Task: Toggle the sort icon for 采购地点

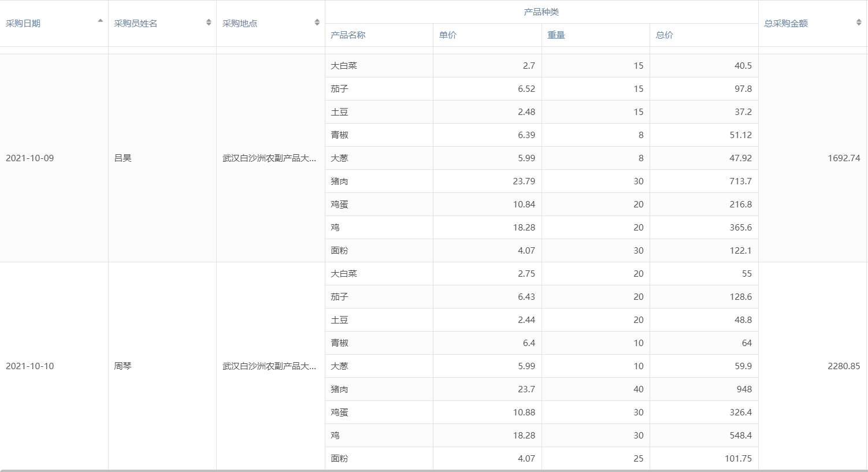Action: [x=317, y=23]
